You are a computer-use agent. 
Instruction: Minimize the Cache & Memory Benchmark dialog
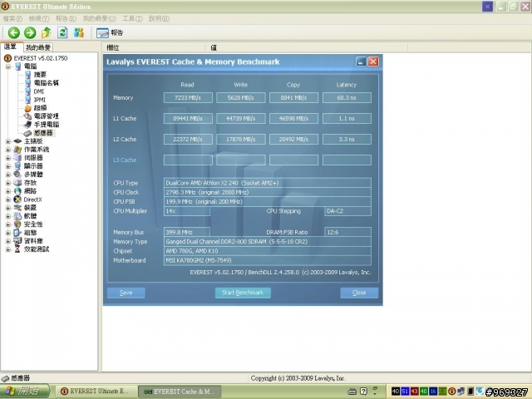pos(361,62)
